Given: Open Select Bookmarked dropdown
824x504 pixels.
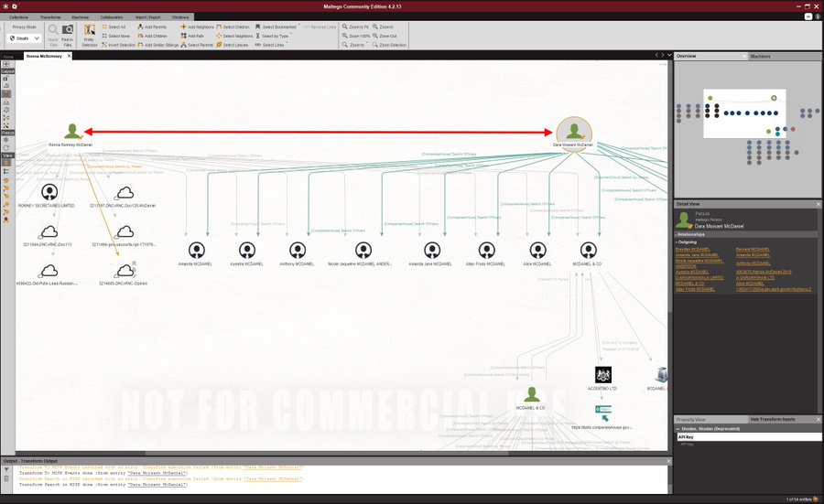Looking at the screenshot, I should click(x=277, y=27).
